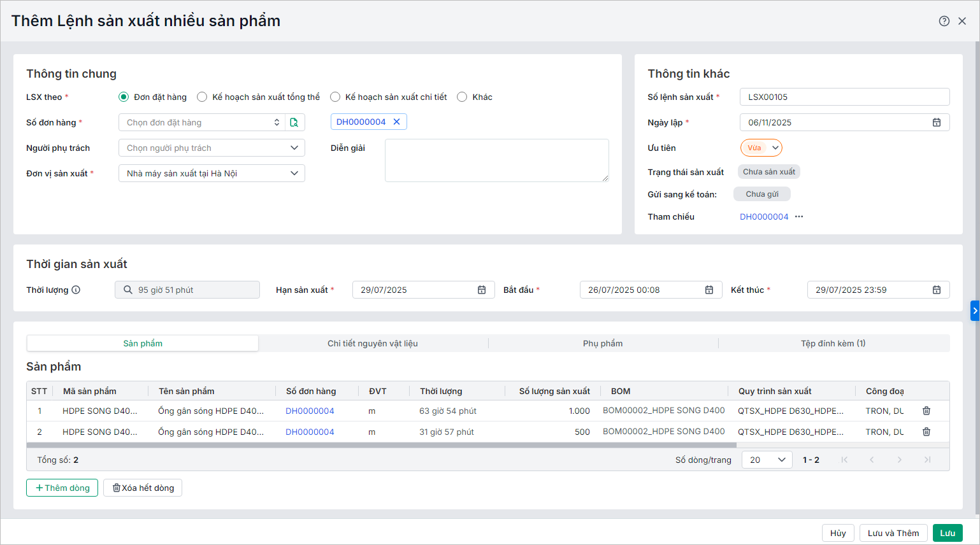Select the Kế hoạch sản xuất tổng thể option
This screenshot has width=980, height=545.
(202, 97)
